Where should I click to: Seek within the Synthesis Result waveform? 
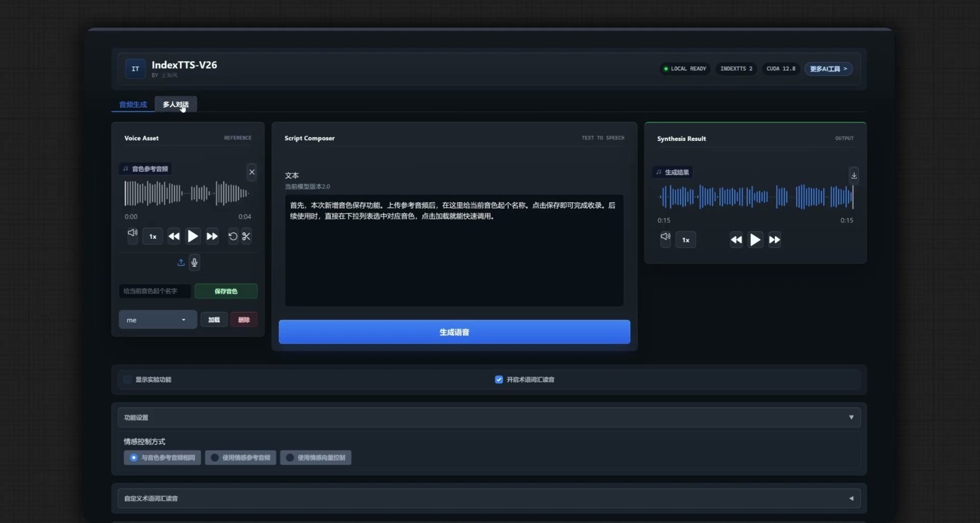(x=756, y=197)
